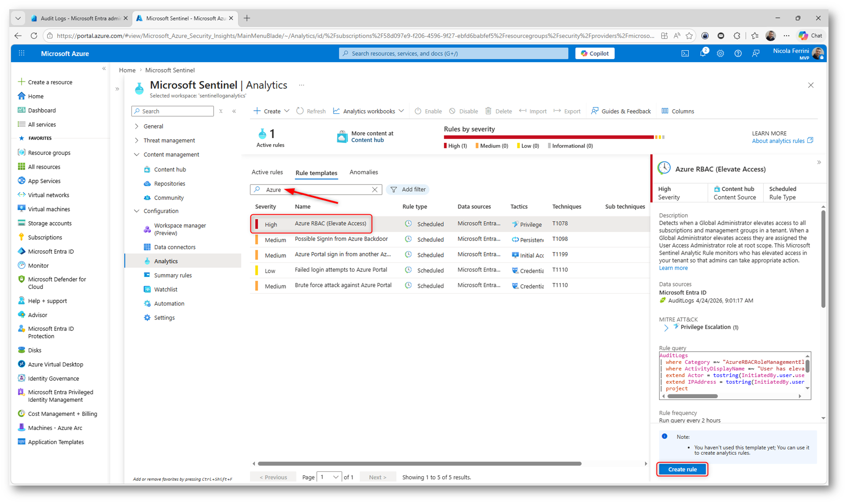
Task: Open Data connectors in sidebar
Action: pos(175,247)
